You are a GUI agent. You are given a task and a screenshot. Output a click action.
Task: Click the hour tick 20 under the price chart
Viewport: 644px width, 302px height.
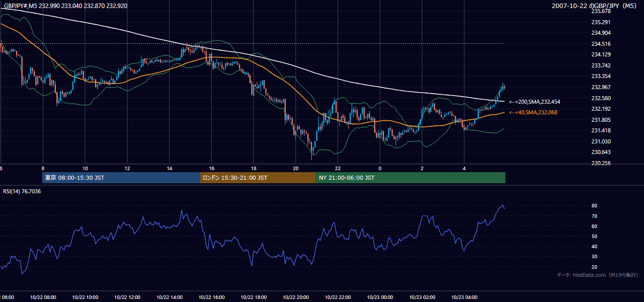click(296, 168)
